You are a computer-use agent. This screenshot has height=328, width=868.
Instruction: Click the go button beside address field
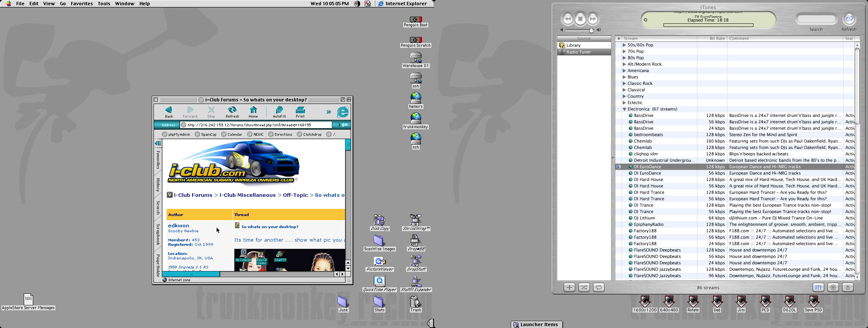pos(343,125)
